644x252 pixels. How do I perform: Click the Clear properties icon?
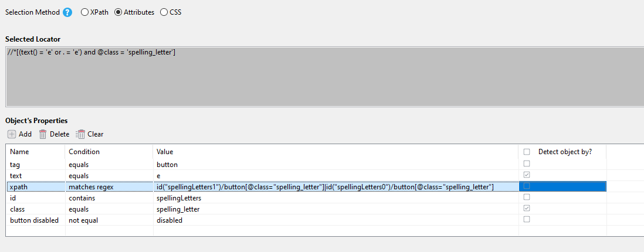pyautogui.click(x=81, y=134)
